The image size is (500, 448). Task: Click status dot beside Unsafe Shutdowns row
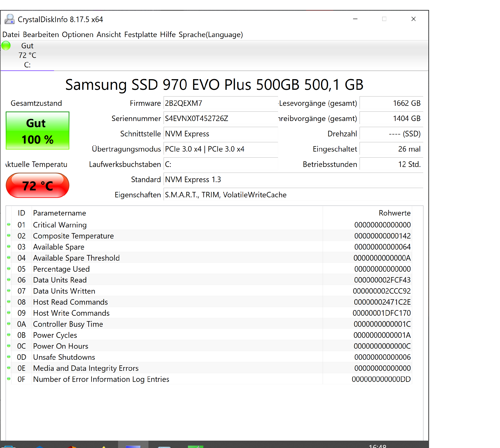click(9, 357)
